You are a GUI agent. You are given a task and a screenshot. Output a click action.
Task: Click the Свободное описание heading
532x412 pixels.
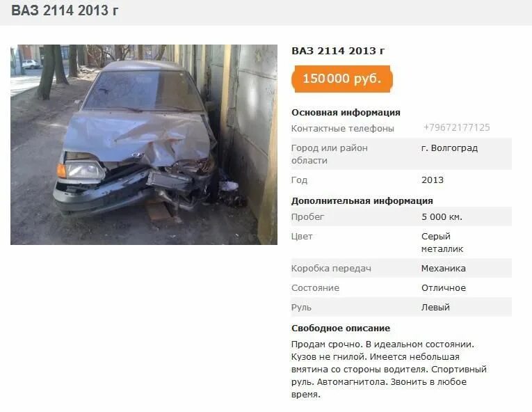tap(341, 328)
